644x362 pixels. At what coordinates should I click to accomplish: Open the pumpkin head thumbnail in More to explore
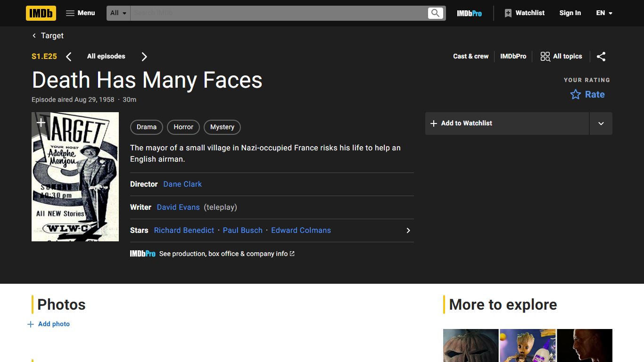pos(471,346)
